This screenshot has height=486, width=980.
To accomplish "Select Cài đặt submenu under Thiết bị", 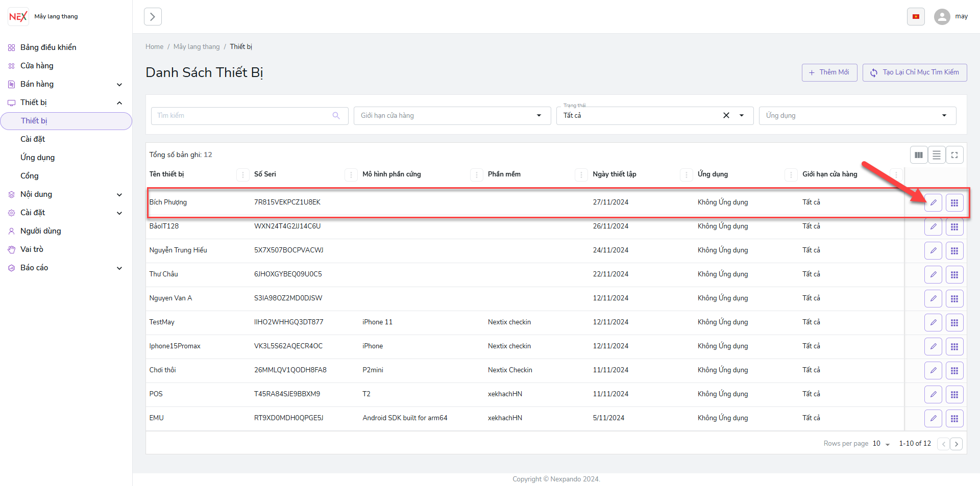I will [x=33, y=139].
